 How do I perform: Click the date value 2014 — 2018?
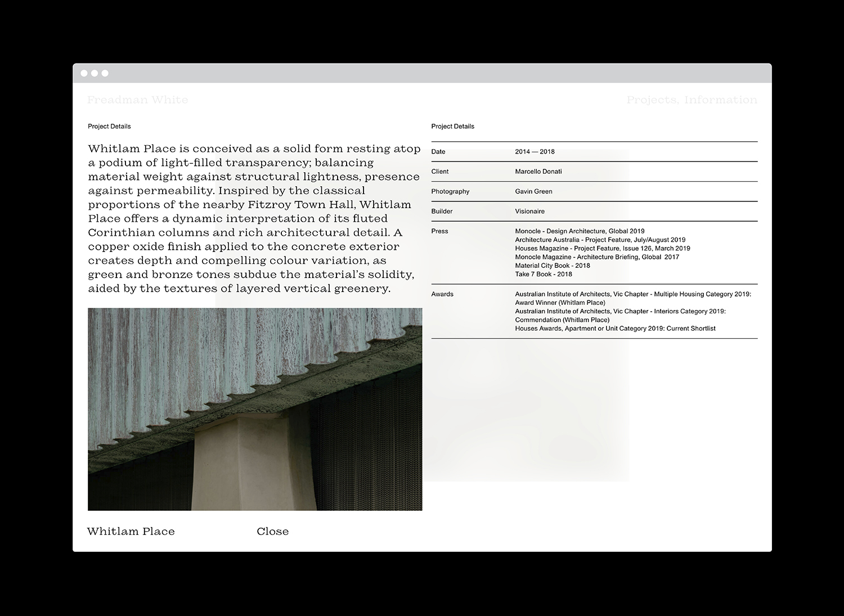tap(535, 152)
